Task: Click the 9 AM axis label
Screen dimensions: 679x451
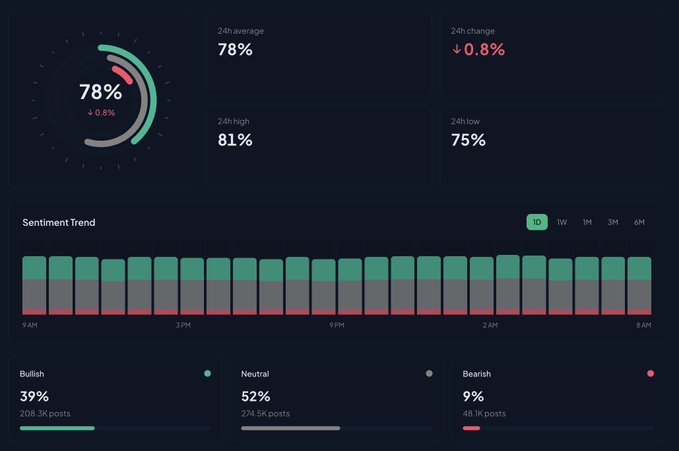Action: coord(30,325)
